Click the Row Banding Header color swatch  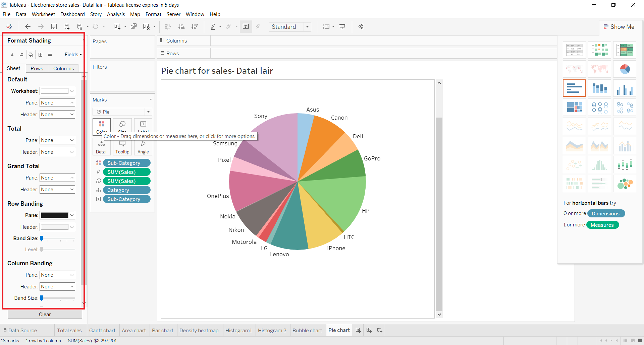tap(54, 227)
